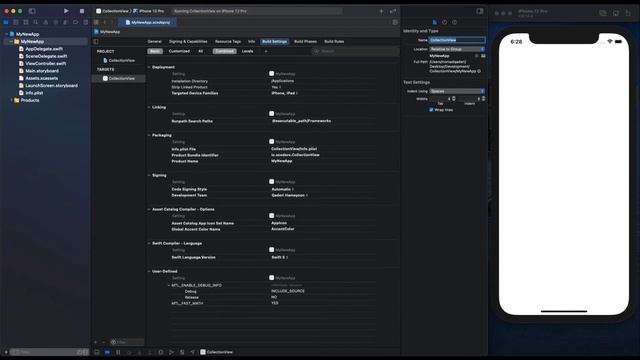Click the Simulator Home button icon
The width and height of the screenshot is (640, 360).
[x=616, y=13]
